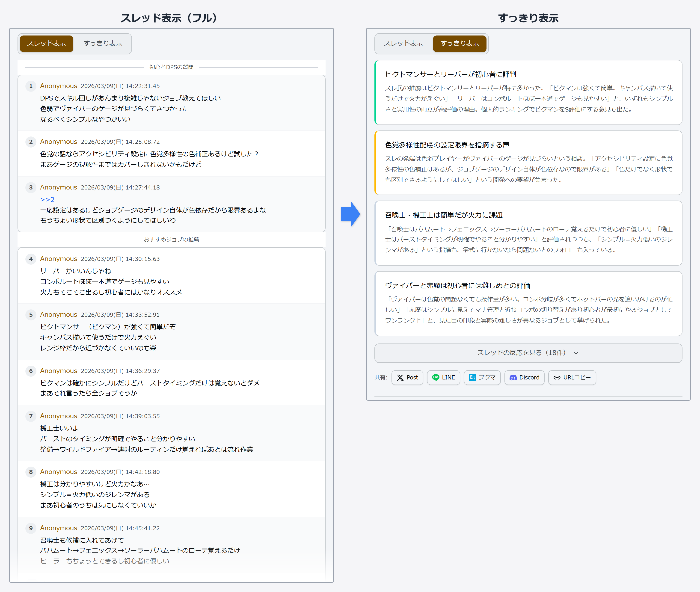Select active すっきり表示 tab on right
Viewport: 700px width, 592px height.
459,44
